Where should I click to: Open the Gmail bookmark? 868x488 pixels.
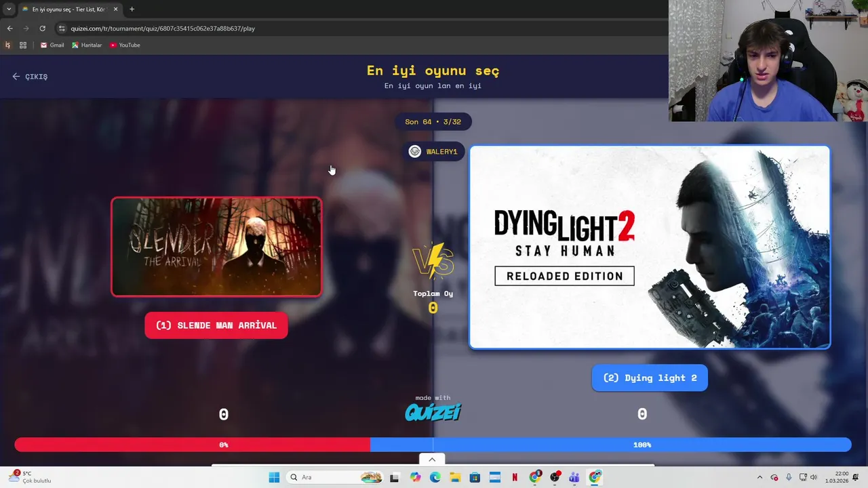pos(52,45)
